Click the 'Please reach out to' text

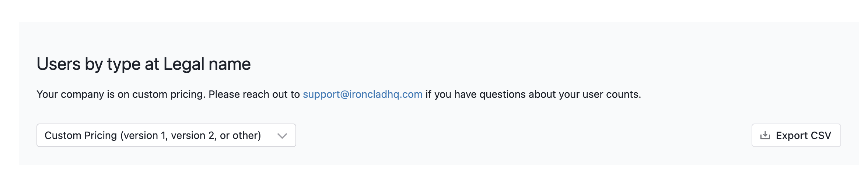pos(254,94)
